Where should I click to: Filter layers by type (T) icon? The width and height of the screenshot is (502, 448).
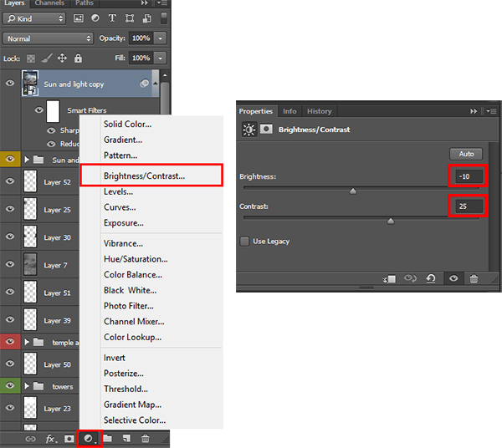coord(112,18)
